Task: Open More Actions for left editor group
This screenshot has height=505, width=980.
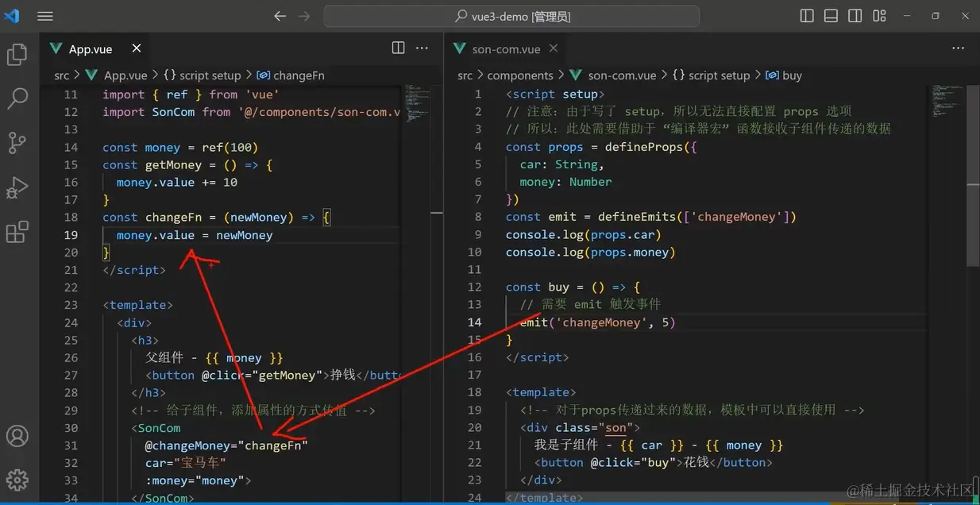Action: pos(422,48)
